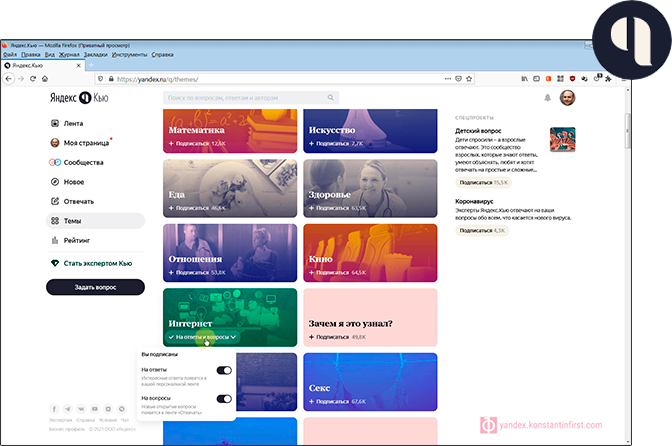Open the Отвечать section
This screenshot has width=672, height=446.
[79, 201]
